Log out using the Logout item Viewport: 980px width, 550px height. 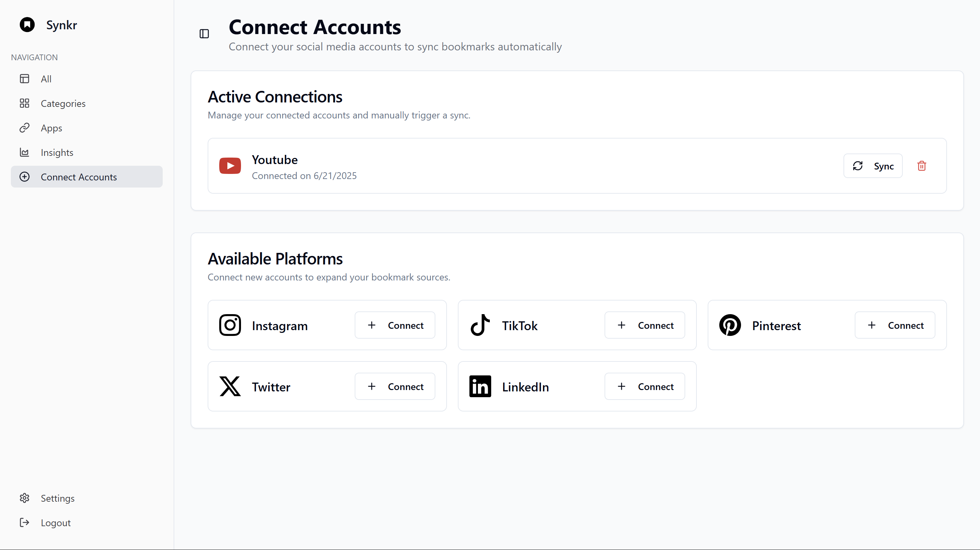coord(55,523)
